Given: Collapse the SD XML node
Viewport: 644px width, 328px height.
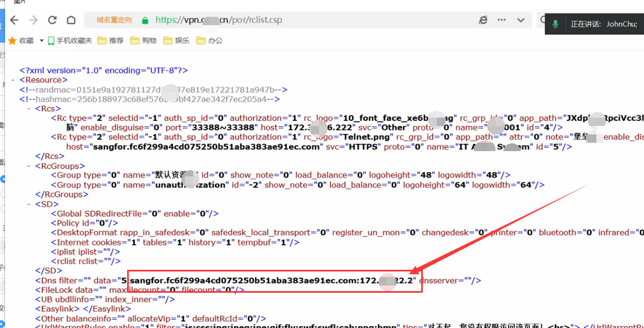Looking at the screenshot, I should [29, 204].
